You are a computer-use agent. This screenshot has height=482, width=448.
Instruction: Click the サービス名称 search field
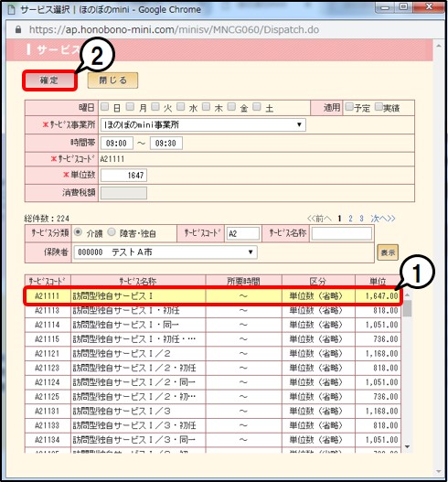click(x=342, y=233)
